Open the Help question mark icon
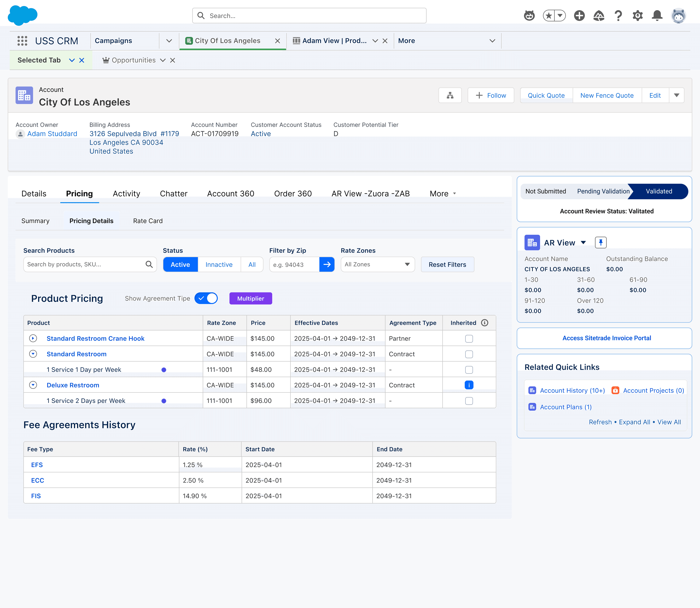The image size is (700, 608). 618,16
